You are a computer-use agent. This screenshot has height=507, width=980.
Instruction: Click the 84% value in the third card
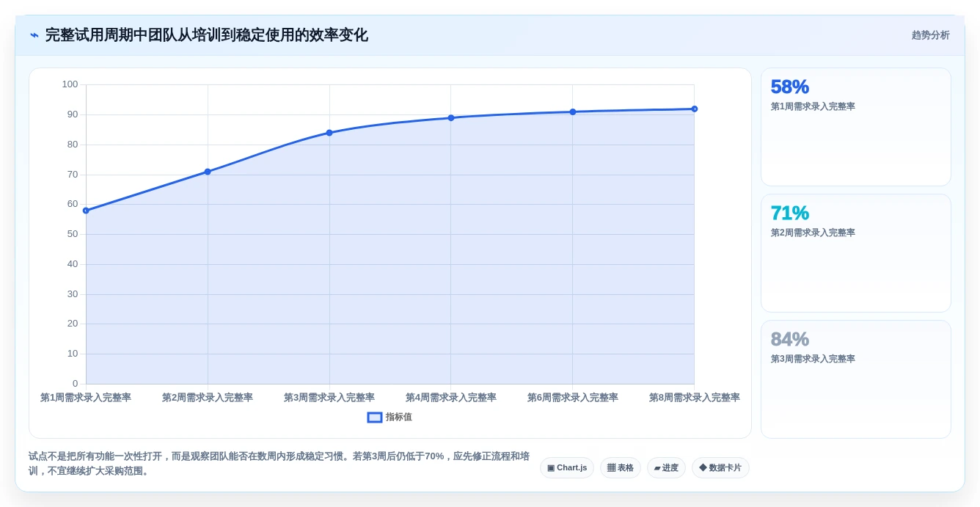(x=789, y=339)
